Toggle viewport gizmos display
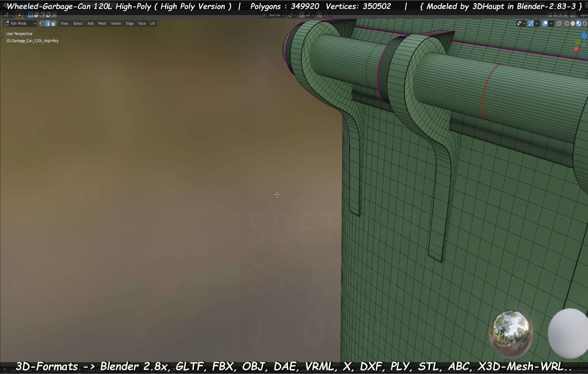 (531, 23)
